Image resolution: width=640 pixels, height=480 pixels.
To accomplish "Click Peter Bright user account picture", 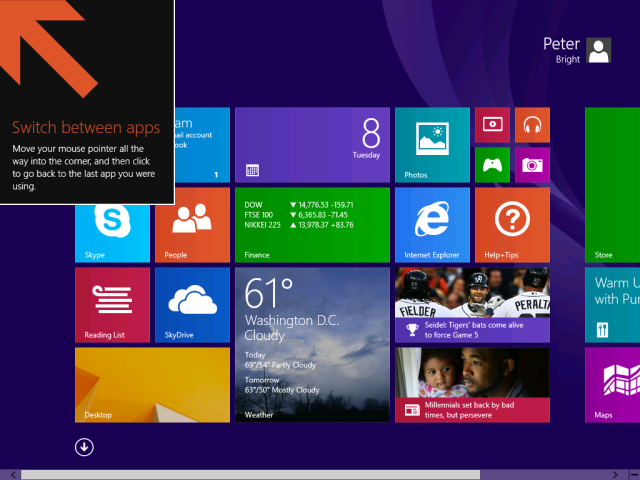I will tap(598, 50).
